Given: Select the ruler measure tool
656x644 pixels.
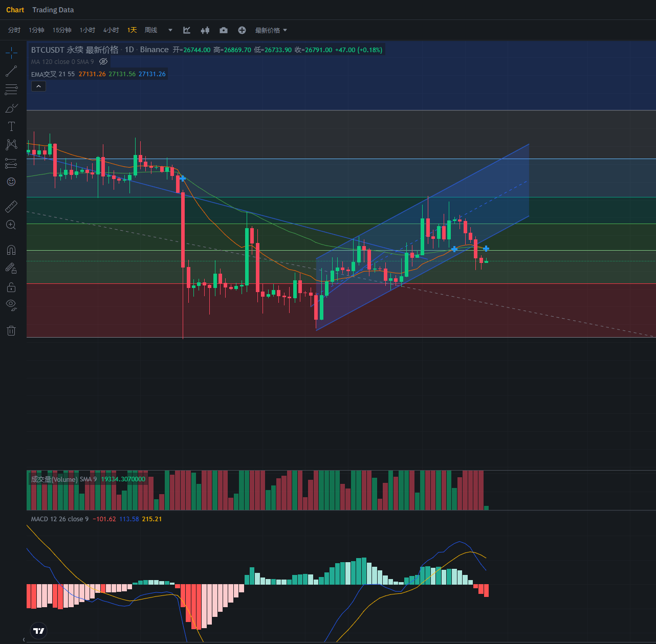Looking at the screenshot, I should 11,207.
